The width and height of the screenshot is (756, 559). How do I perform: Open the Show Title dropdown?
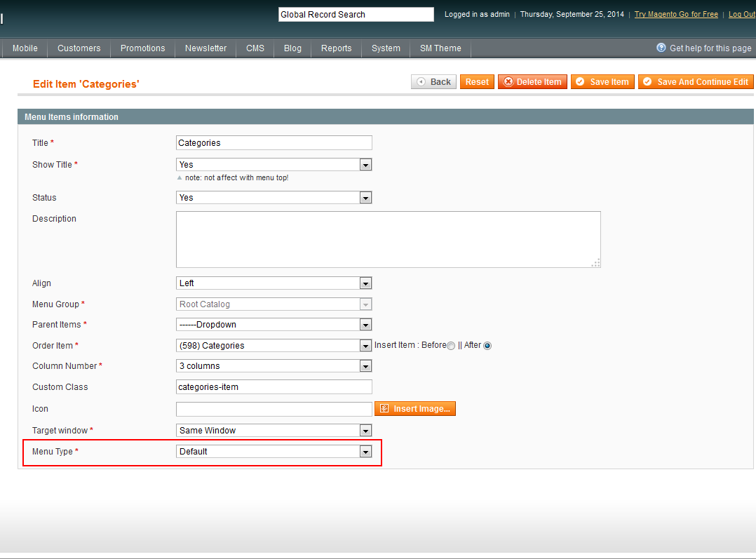(x=274, y=165)
